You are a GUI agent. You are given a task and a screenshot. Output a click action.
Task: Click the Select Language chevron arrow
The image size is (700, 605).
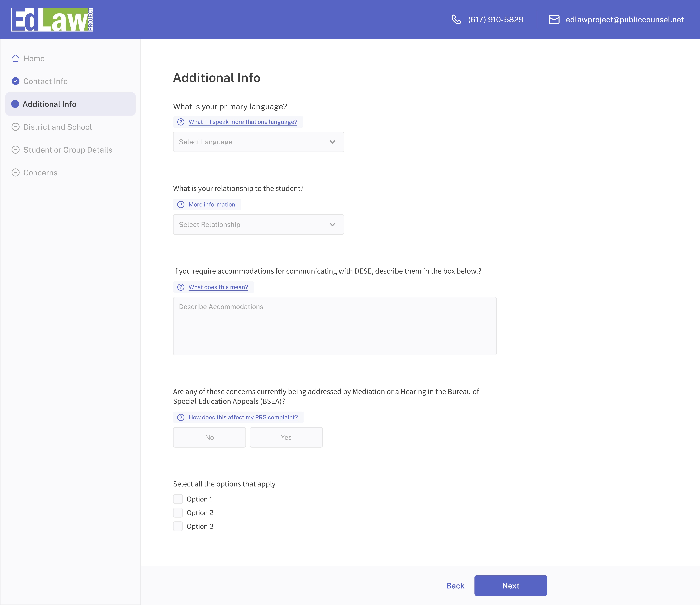point(332,142)
